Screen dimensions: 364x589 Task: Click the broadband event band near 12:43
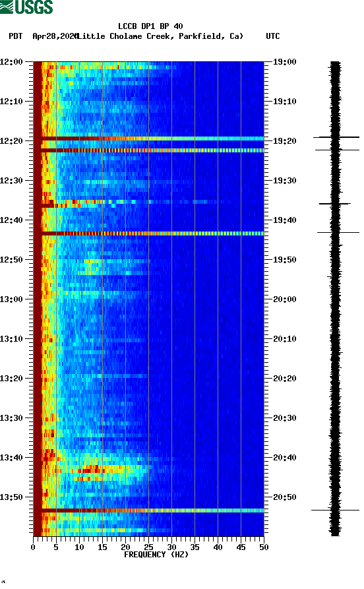[149, 233]
